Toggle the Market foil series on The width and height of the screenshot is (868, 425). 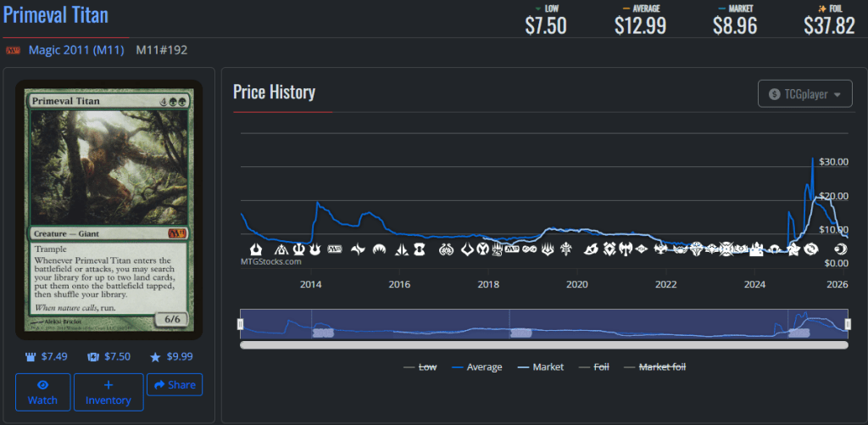(655, 367)
